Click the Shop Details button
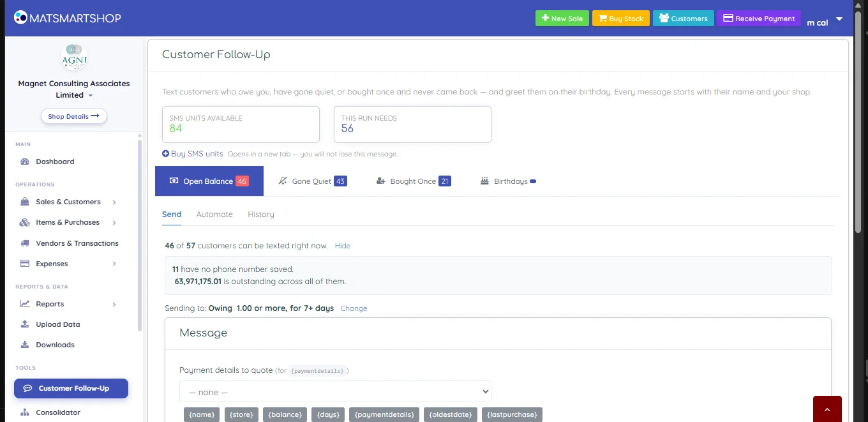Image resolution: width=868 pixels, height=422 pixels. [x=73, y=116]
